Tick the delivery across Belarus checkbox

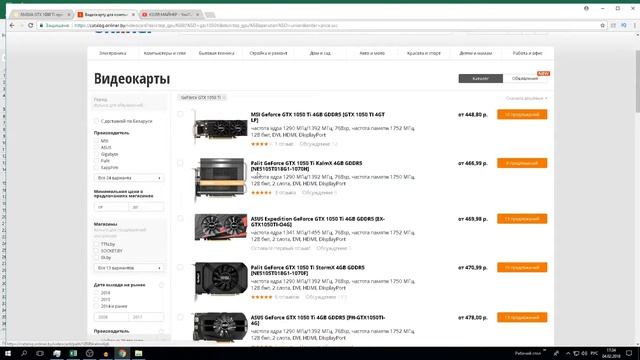(97, 121)
